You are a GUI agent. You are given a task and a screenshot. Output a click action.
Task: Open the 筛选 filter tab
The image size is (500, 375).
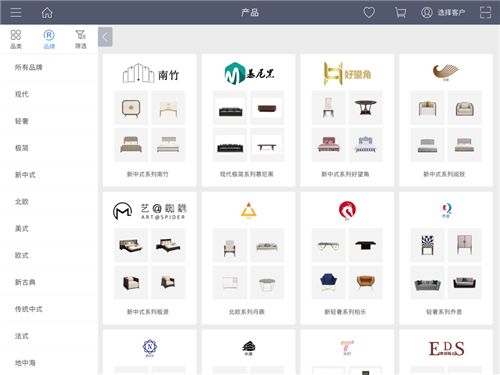point(81,39)
